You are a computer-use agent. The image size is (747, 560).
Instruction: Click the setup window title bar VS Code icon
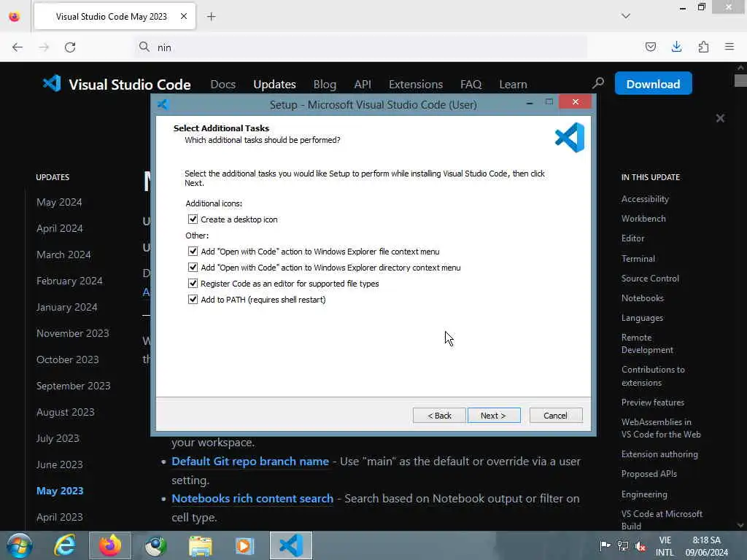pos(163,104)
